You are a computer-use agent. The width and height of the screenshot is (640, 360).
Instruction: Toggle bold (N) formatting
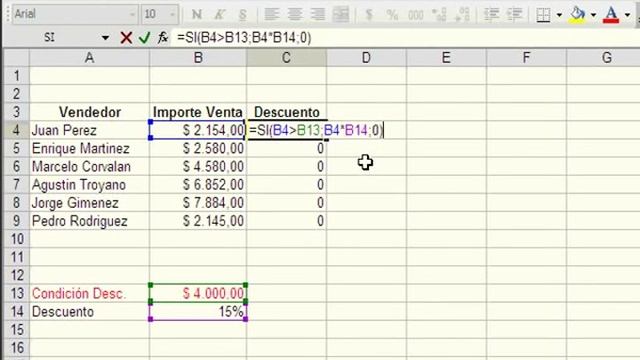[x=197, y=15]
